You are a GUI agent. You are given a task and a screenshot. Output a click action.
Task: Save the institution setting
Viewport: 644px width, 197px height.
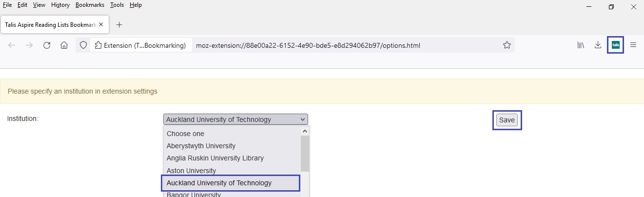(x=507, y=120)
